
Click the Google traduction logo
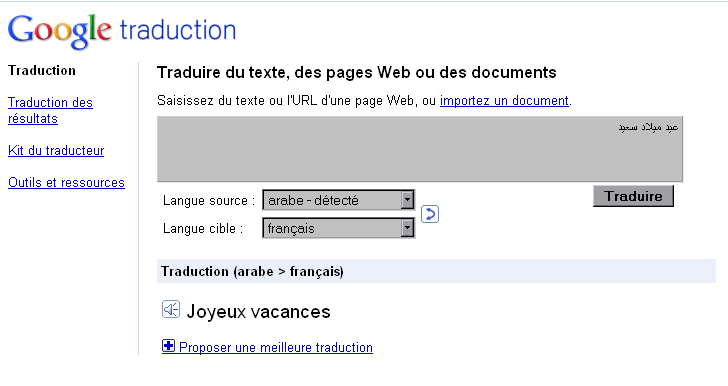[122, 31]
